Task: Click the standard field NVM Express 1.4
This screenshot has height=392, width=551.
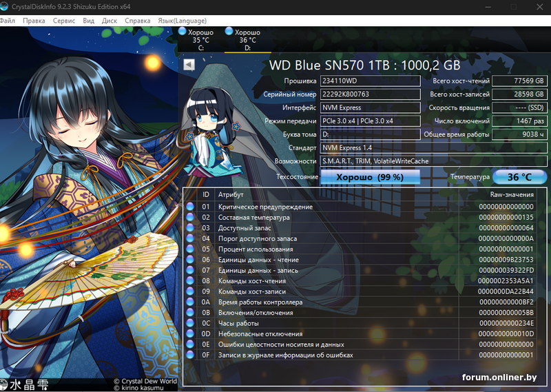Action: pos(434,147)
